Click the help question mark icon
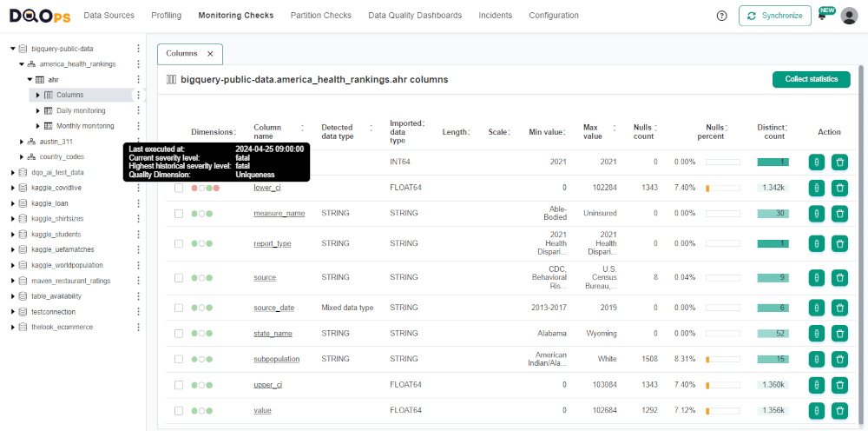This screenshot has width=868, height=431. pos(722,16)
